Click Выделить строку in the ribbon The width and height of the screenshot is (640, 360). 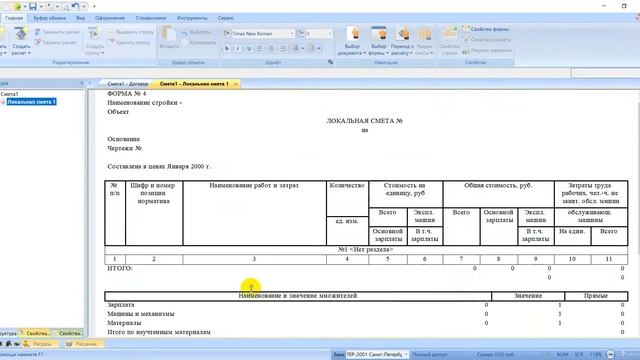pos(131,32)
